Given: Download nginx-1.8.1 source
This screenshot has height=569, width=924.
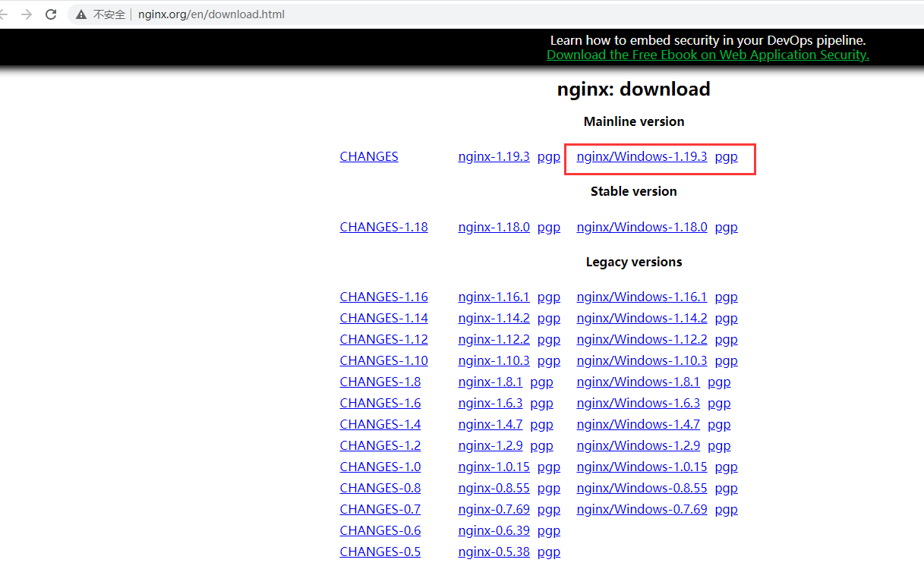Looking at the screenshot, I should click(490, 382).
